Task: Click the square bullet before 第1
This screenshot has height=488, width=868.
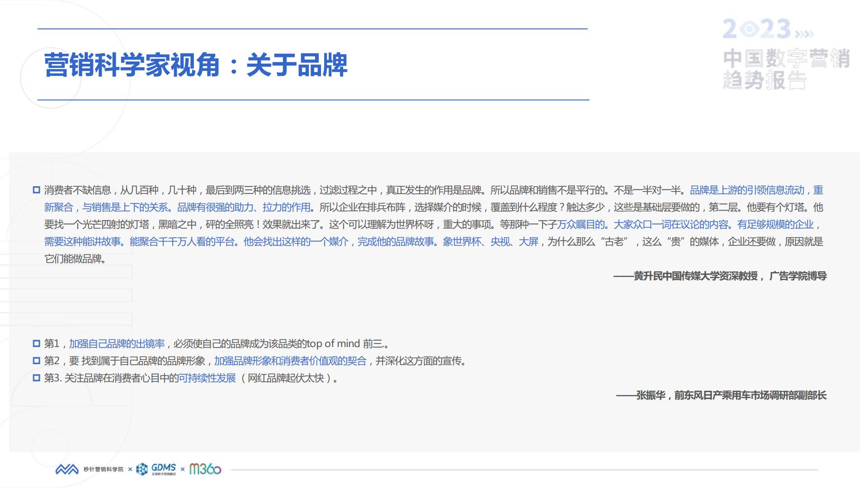Action: pos(37,344)
